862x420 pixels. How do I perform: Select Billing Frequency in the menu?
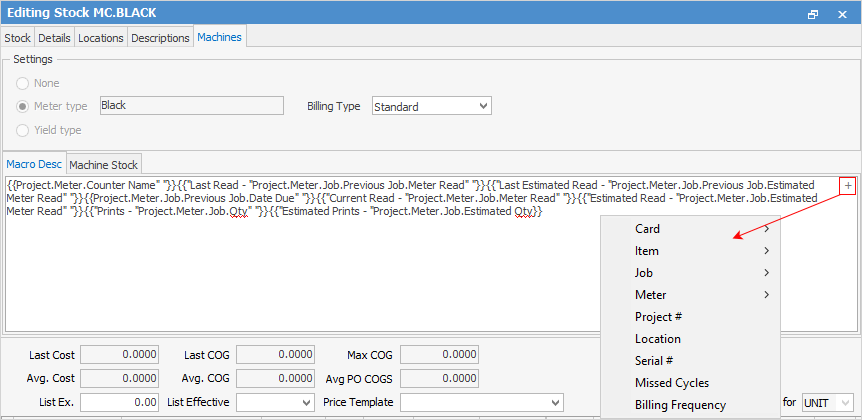[x=680, y=405]
